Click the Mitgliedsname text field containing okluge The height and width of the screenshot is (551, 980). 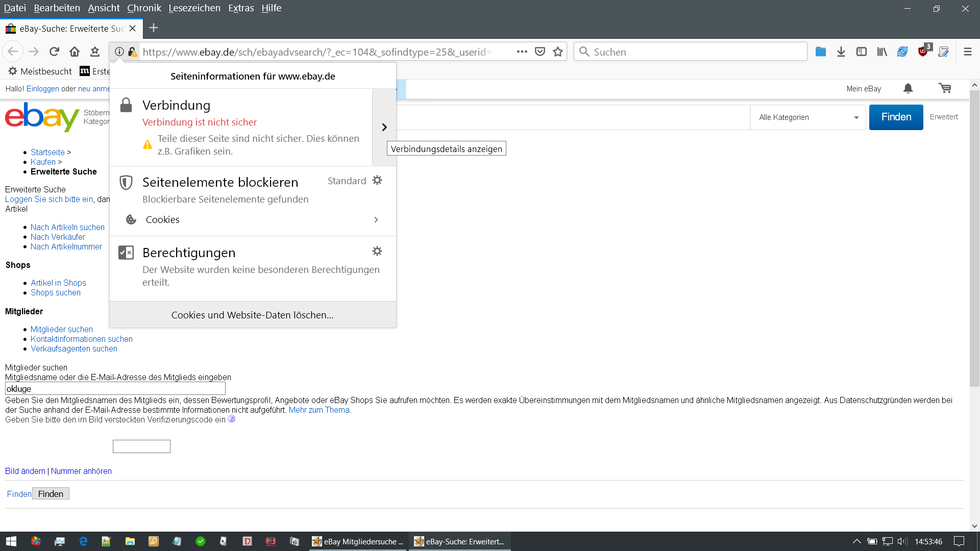click(115, 389)
